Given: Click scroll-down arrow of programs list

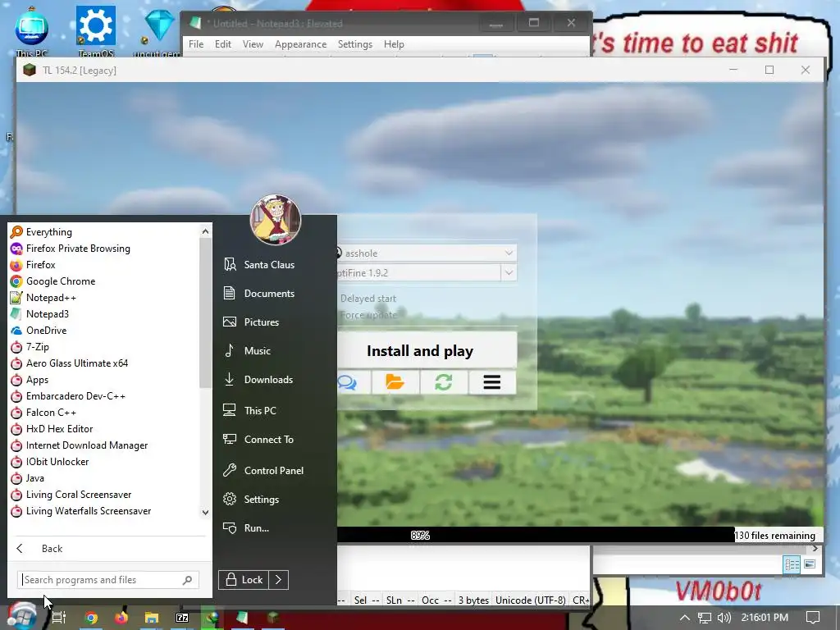Looking at the screenshot, I should click(x=205, y=512).
